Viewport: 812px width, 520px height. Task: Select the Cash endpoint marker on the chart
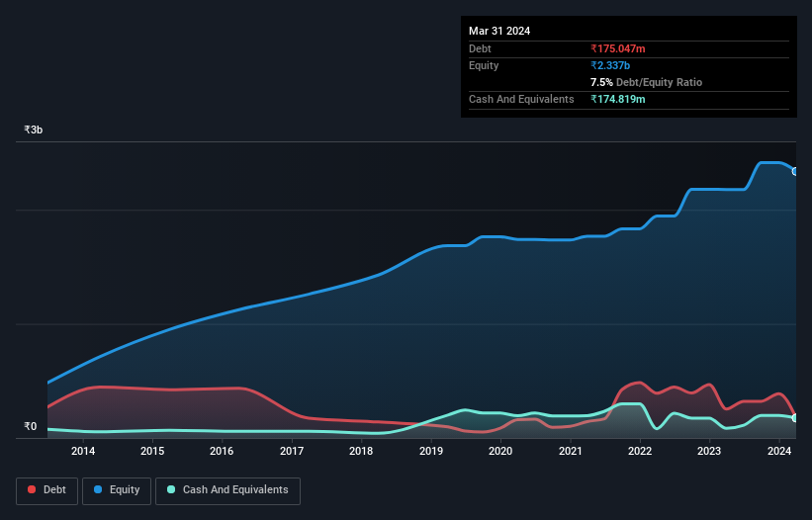tap(795, 417)
